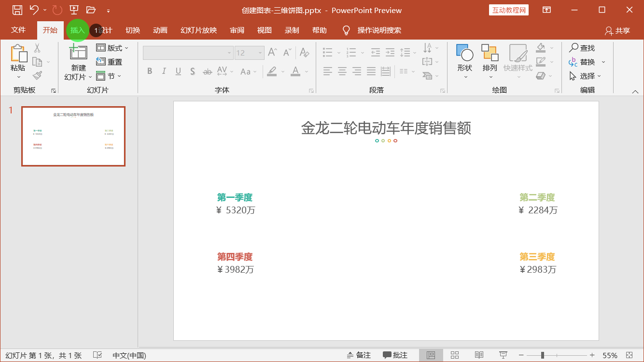Click the font name combo box
Viewport: 644px width, 362px height.
pyautogui.click(x=189, y=53)
